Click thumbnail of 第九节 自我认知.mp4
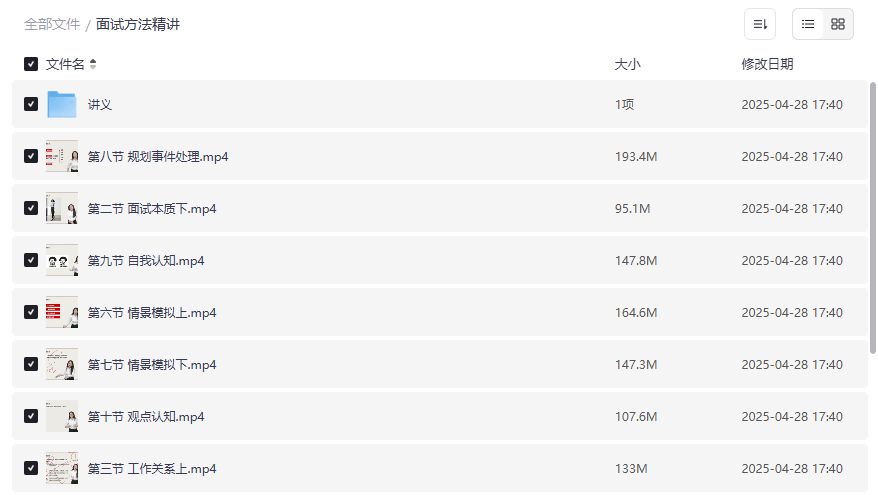Screen dimensions: 878x495 [x=62, y=261]
